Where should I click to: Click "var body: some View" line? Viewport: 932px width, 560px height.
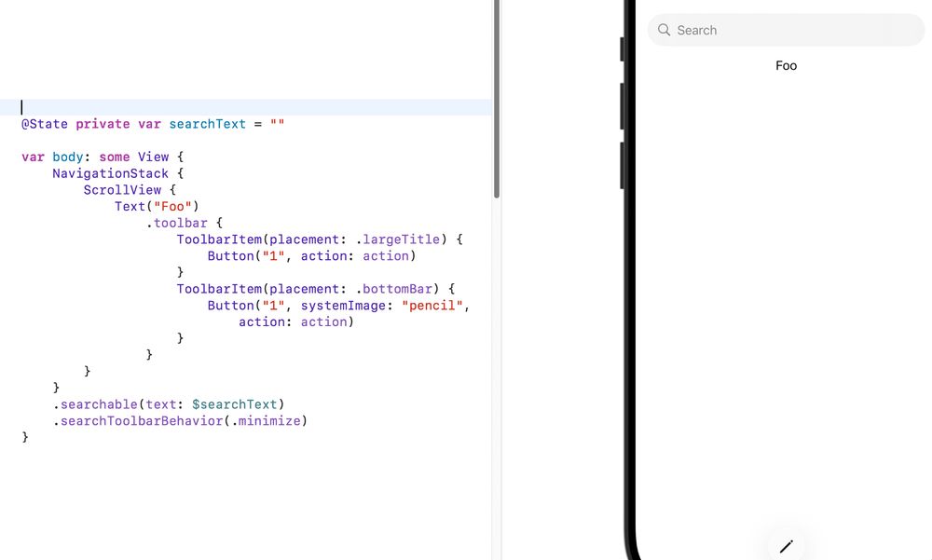pos(103,157)
